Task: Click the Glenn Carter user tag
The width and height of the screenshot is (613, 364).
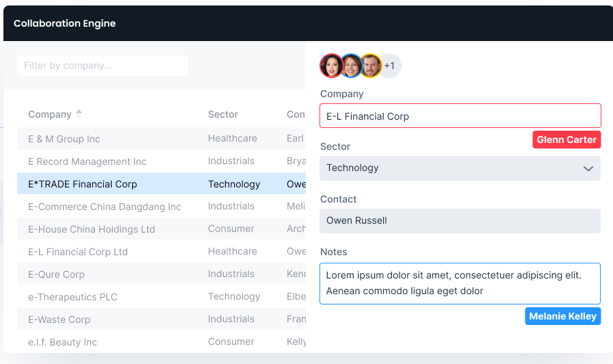Action: (566, 140)
